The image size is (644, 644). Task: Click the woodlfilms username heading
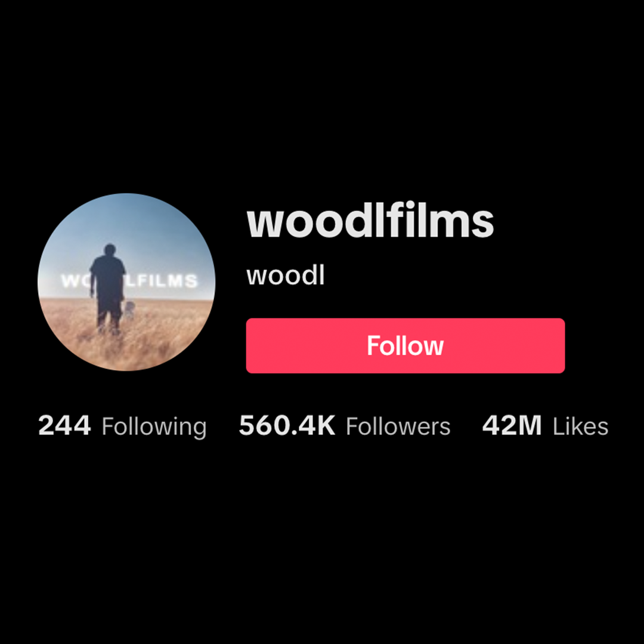click(x=370, y=222)
